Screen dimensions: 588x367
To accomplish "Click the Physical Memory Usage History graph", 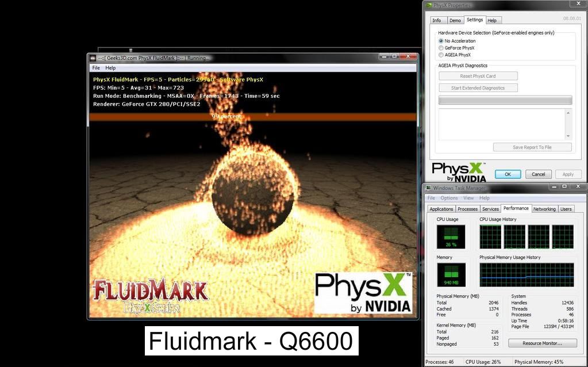I will click(x=526, y=275).
